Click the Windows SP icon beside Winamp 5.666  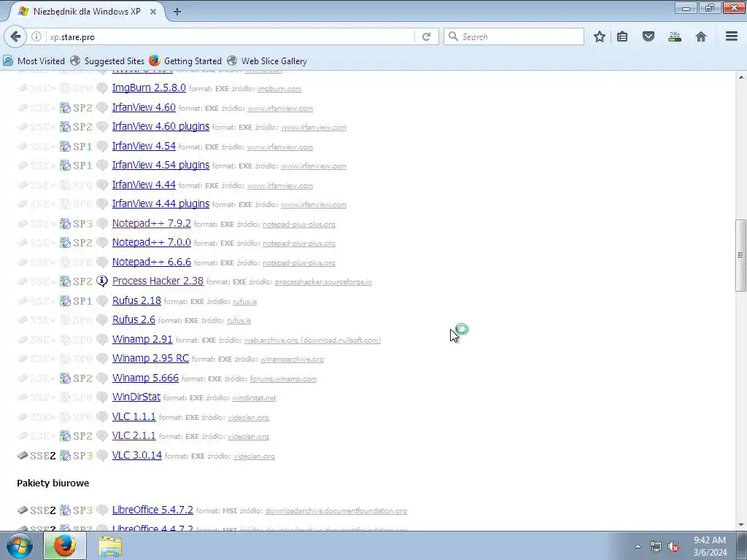65,378
